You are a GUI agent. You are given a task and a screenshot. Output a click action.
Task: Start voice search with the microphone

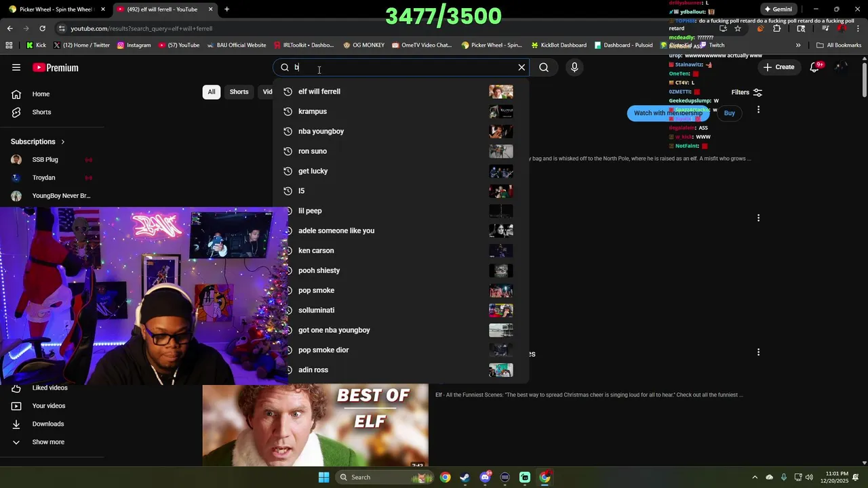click(x=574, y=67)
